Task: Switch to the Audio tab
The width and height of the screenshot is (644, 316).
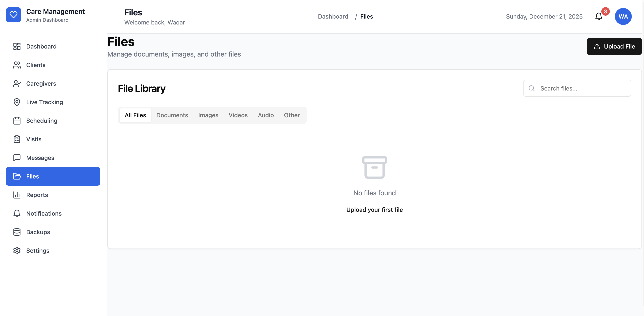Action: pyautogui.click(x=266, y=115)
